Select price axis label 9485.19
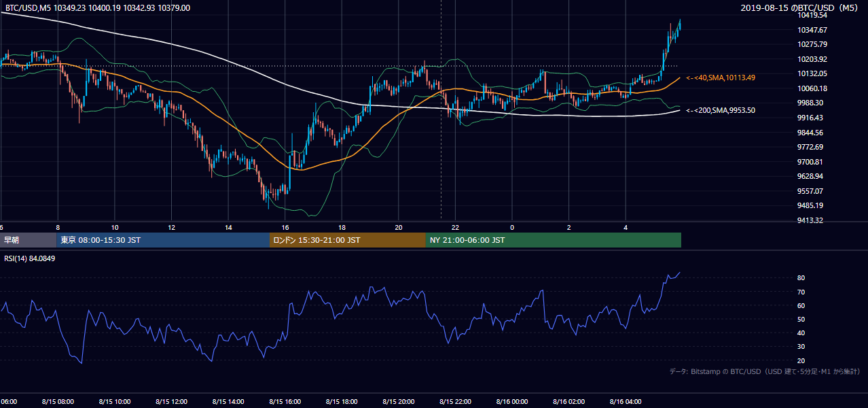868x408 pixels. pos(810,205)
